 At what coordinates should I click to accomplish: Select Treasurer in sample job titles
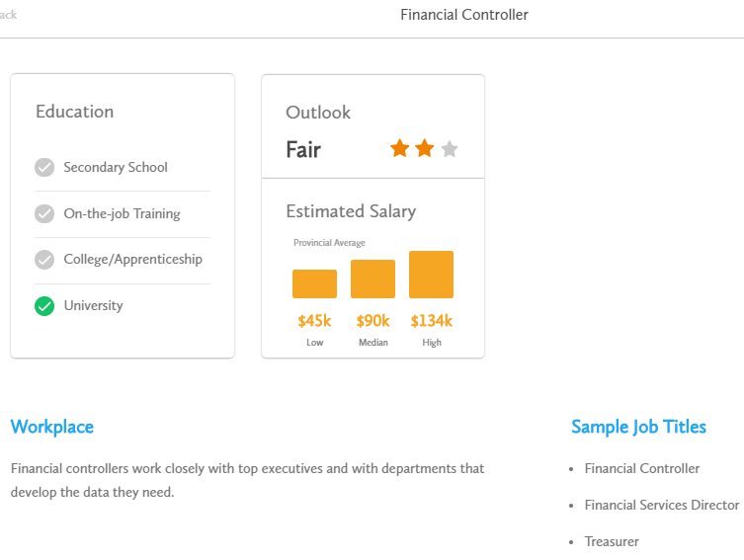point(612,541)
